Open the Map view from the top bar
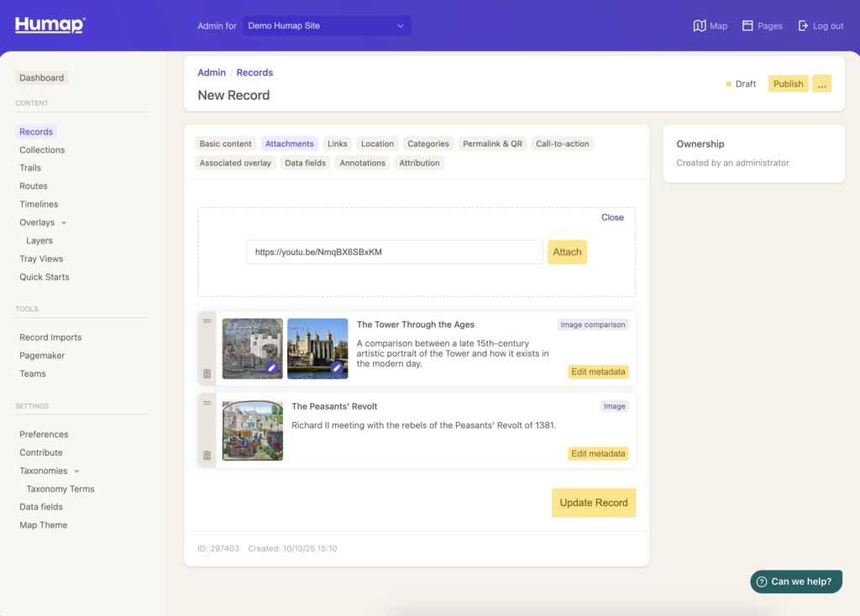Viewport: 860px width, 616px height. pos(710,25)
